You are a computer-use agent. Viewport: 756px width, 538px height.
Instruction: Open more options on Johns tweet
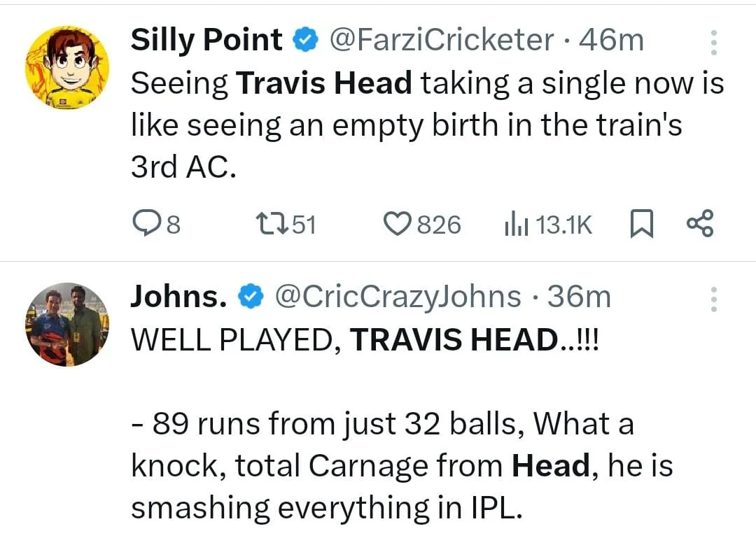(713, 299)
